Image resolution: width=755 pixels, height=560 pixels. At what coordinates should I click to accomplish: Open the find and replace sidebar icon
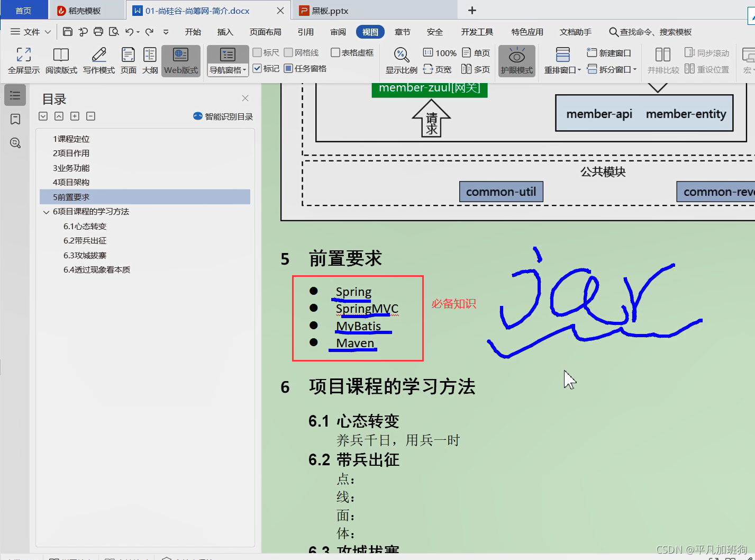[15, 143]
